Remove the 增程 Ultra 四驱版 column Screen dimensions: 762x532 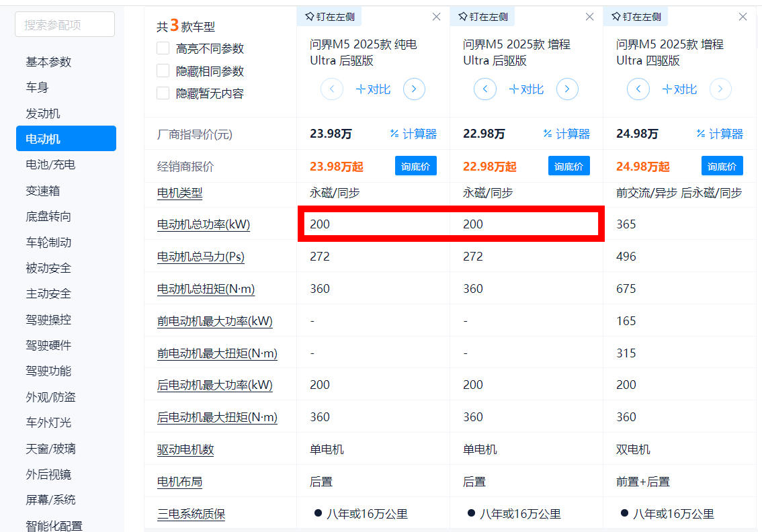[x=743, y=17]
